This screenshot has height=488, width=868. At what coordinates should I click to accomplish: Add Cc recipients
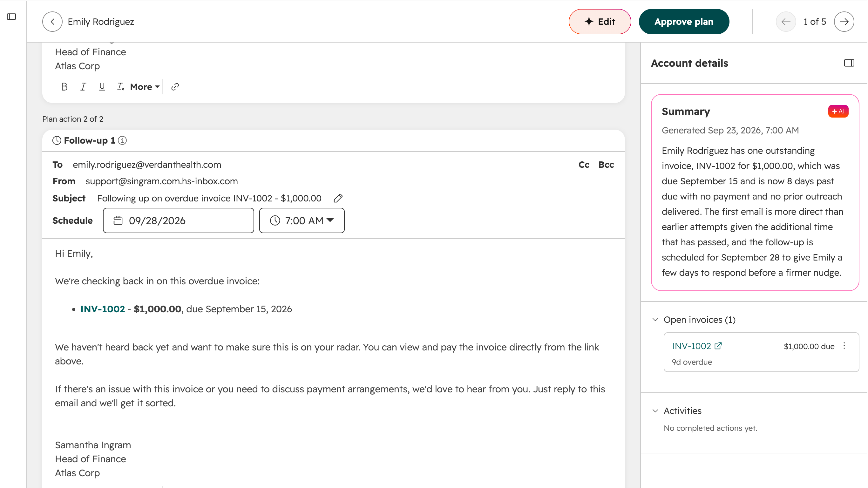click(x=584, y=165)
